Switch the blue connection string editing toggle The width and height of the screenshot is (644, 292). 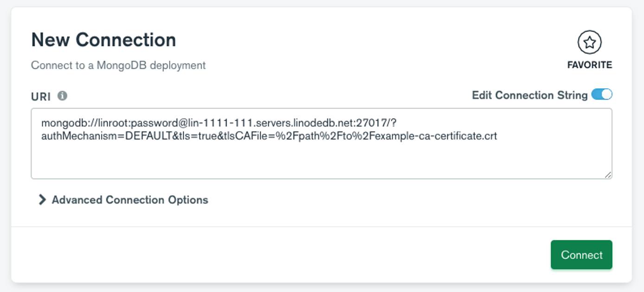pyautogui.click(x=603, y=94)
